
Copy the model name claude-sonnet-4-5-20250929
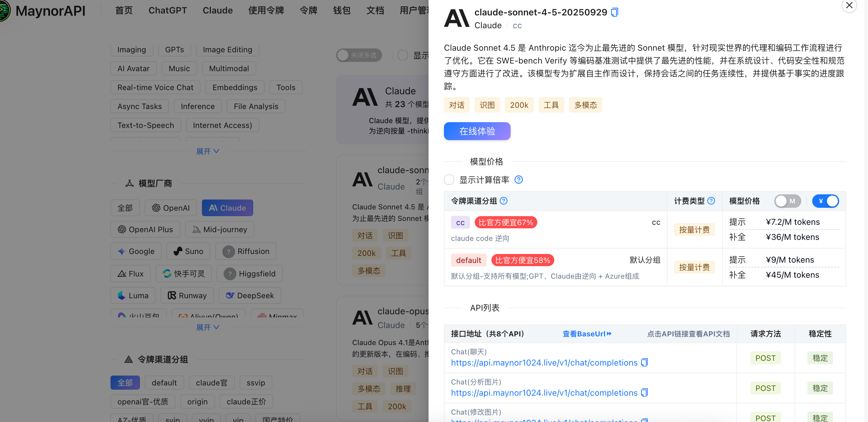tap(615, 13)
